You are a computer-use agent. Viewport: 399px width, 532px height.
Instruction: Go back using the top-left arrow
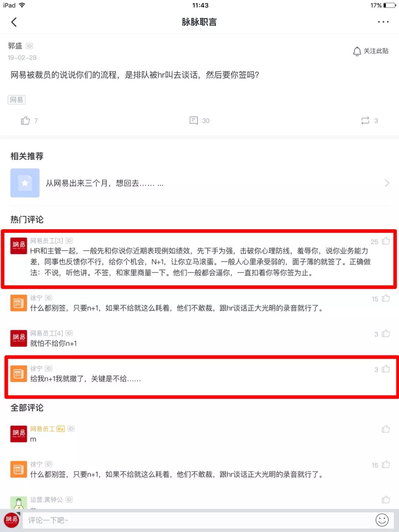(14, 22)
